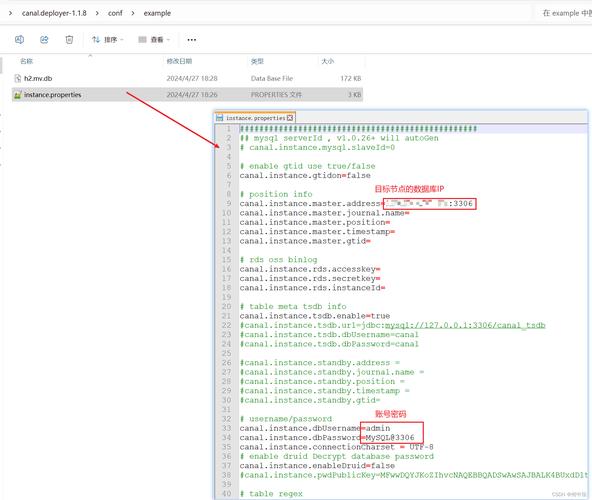Click the rename icon in Explorer toolbar
This screenshot has width=592, height=500.
tap(19, 39)
